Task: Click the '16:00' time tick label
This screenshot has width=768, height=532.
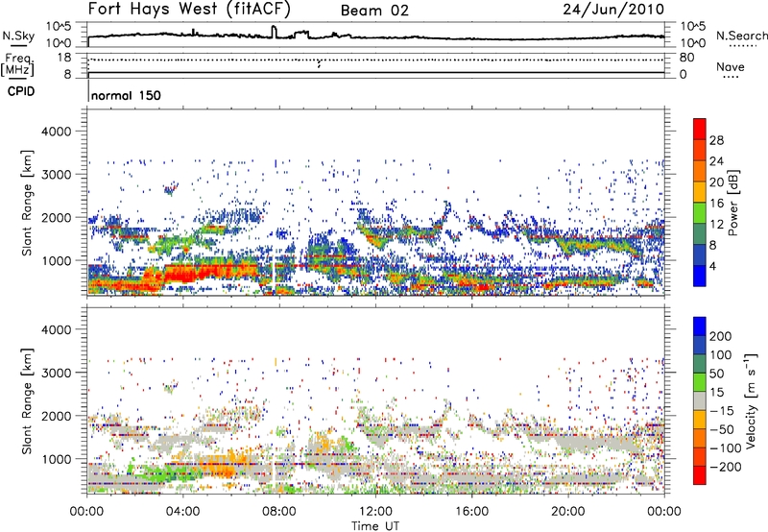Action: coord(471,512)
